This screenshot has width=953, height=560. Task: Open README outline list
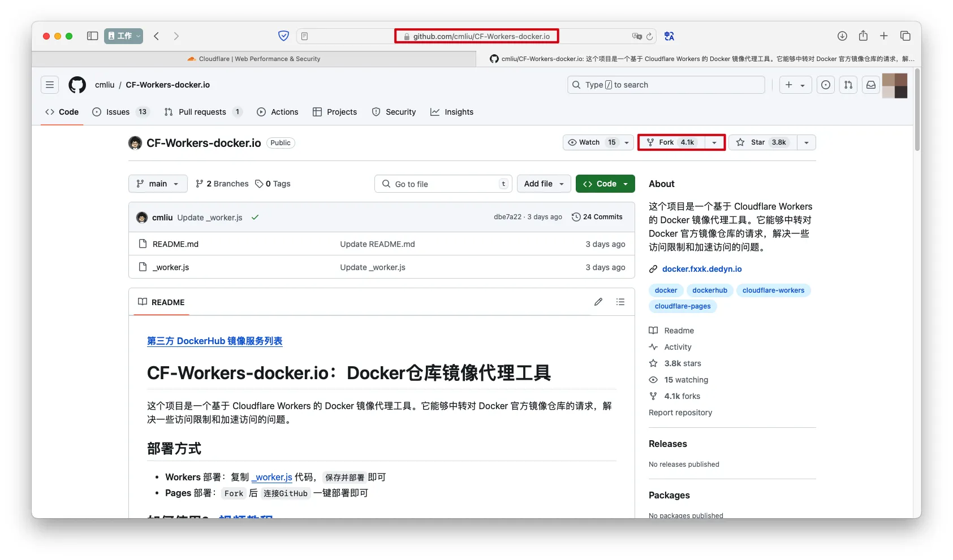pyautogui.click(x=620, y=302)
